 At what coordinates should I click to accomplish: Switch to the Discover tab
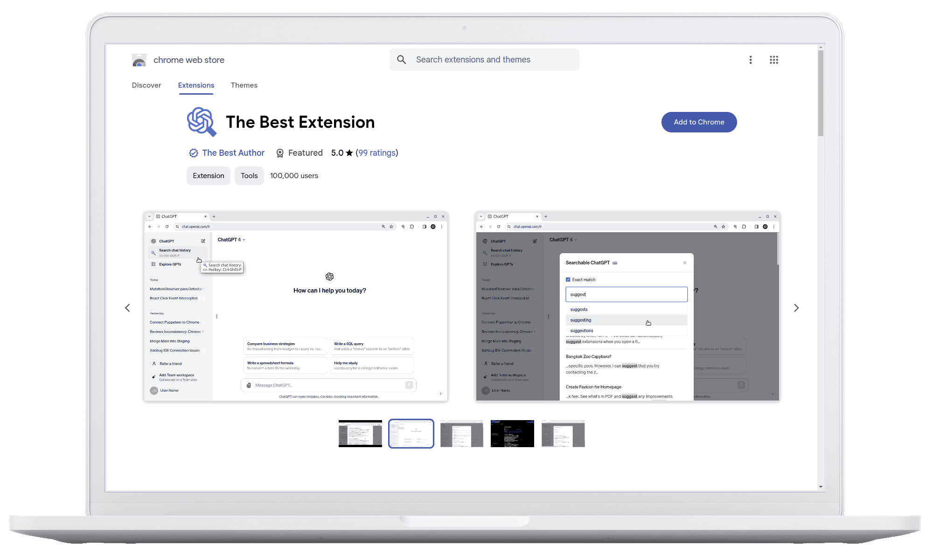click(146, 85)
